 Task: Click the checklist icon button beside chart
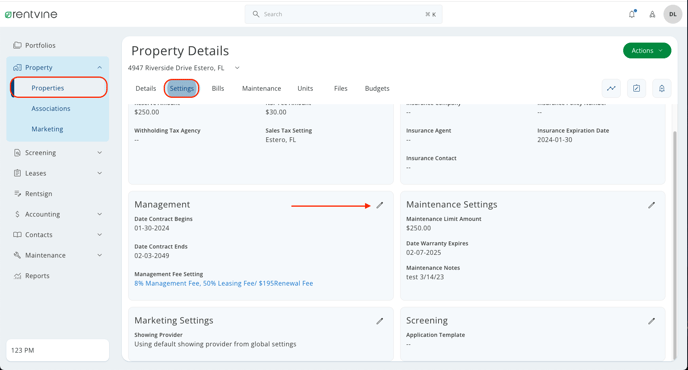(636, 88)
